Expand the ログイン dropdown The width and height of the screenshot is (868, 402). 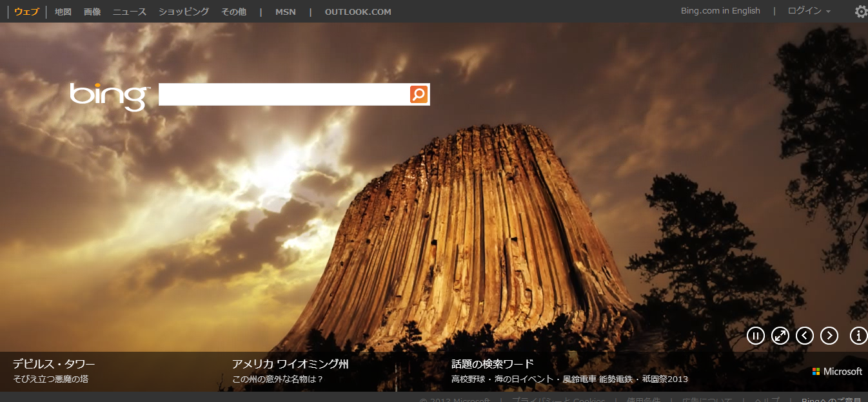click(809, 11)
